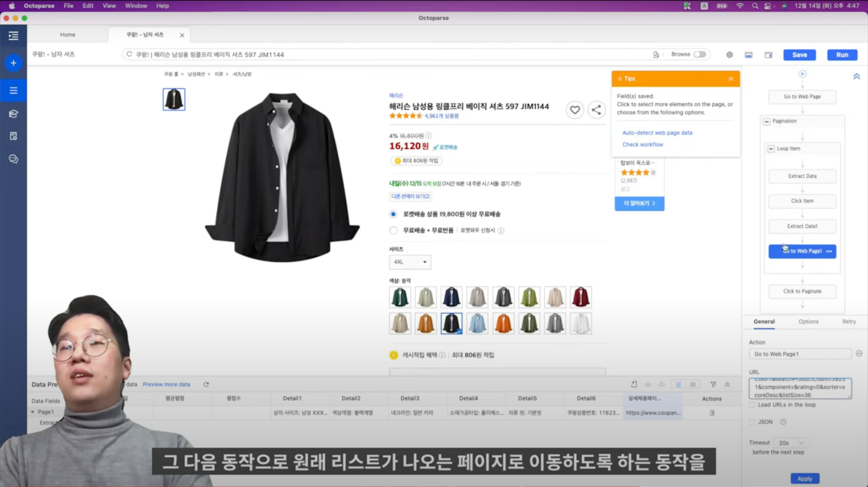
Task: Open the Window menu
Action: [136, 6]
